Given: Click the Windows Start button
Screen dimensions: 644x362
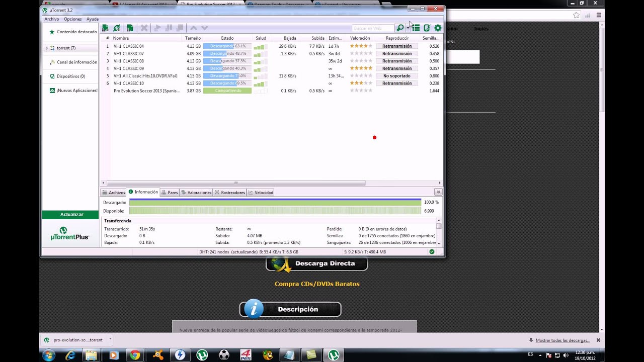Looking at the screenshot, I should pyautogui.click(x=49, y=355).
